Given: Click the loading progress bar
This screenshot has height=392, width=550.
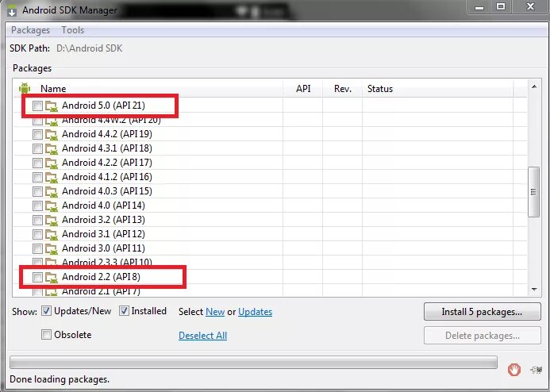Looking at the screenshot, I should tap(253, 363).
